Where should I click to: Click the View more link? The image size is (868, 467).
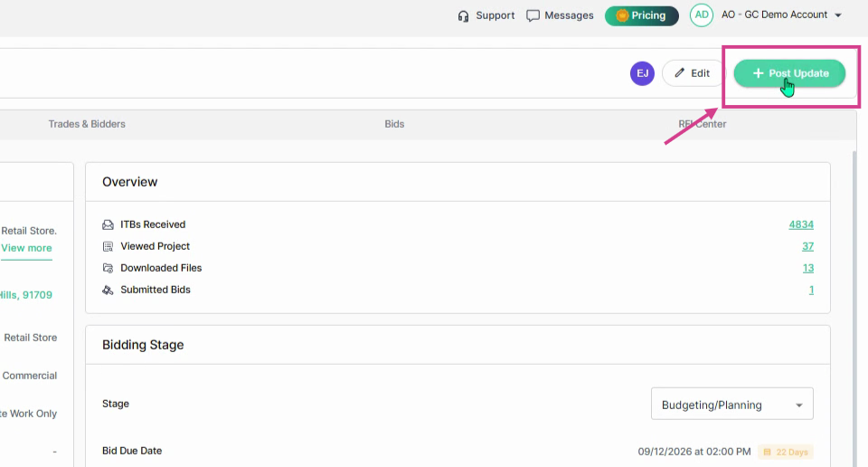[26, 248]
